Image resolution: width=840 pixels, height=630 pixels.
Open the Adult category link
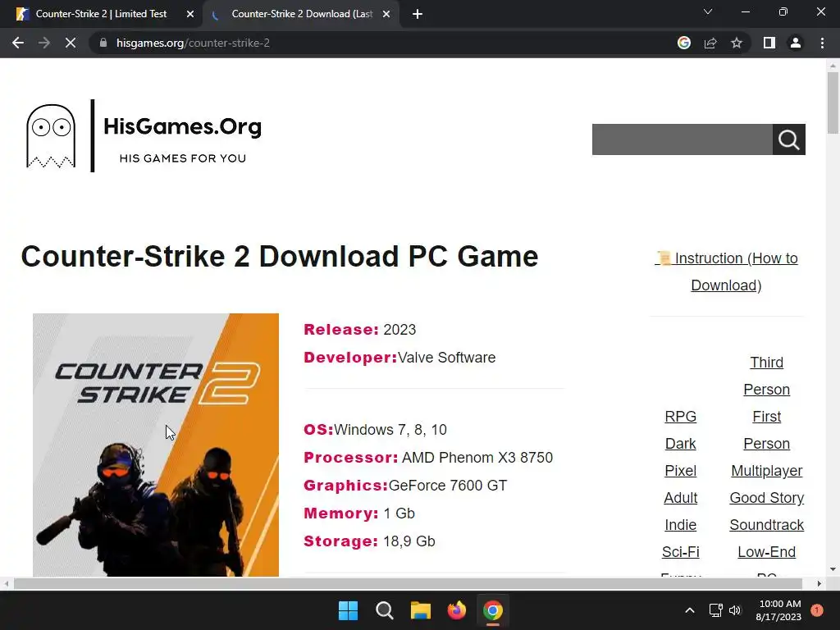click(680, 498)
